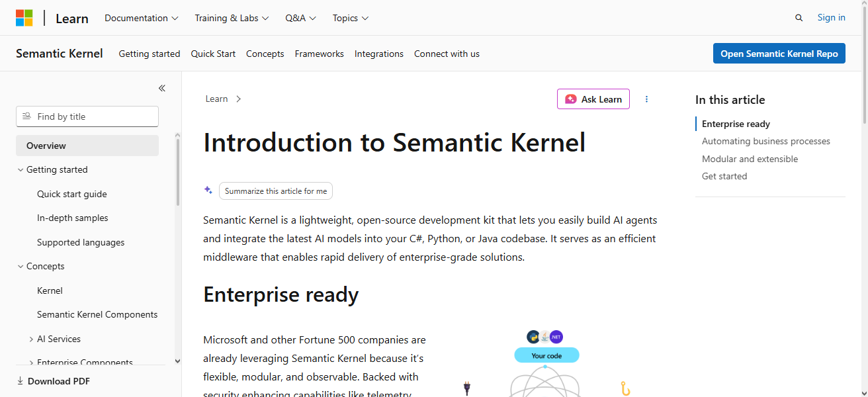This screenshot has height=397, width=868.
Task: Open the search magnifier icon
Action: (x=799, y=18)
